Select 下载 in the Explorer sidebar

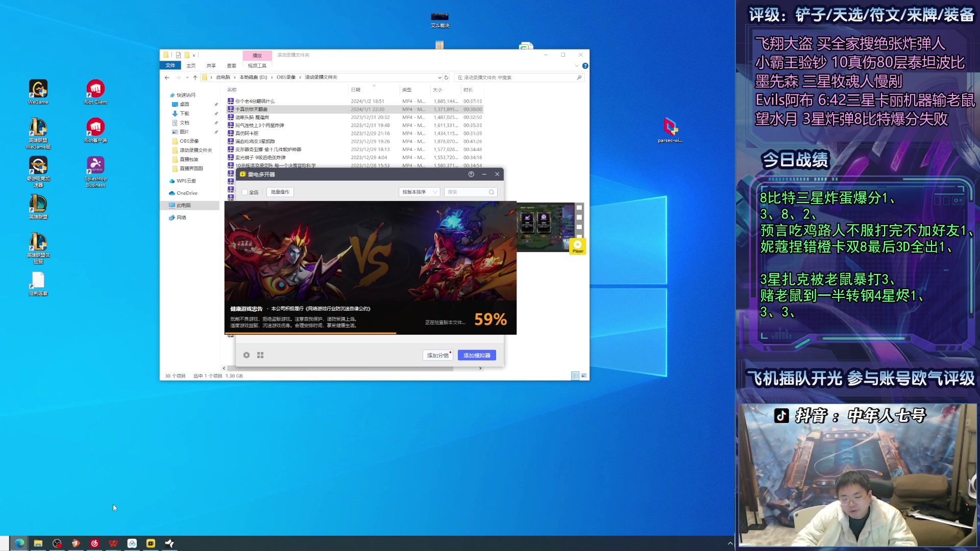[x=185, y=114]
